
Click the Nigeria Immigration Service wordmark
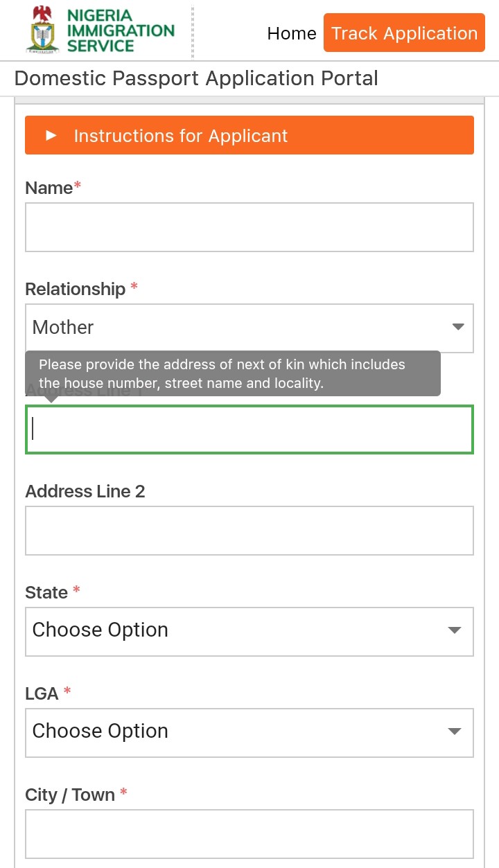121,31
